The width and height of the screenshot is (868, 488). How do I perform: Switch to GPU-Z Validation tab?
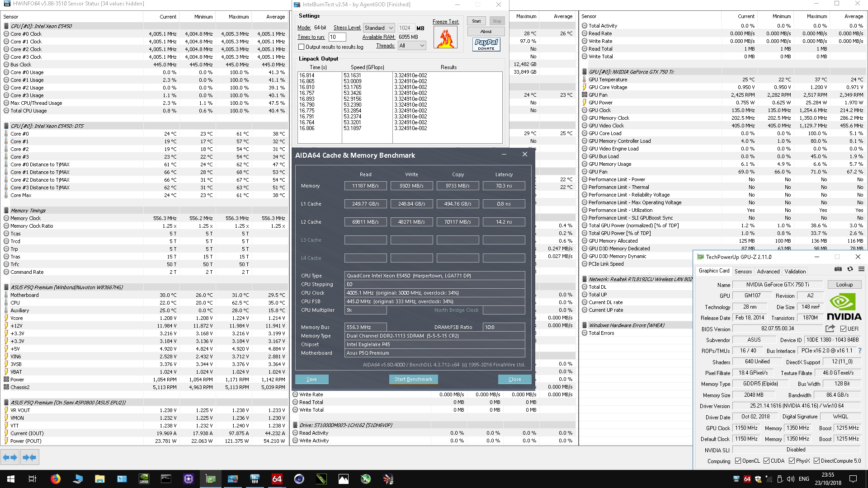point(795,272)
